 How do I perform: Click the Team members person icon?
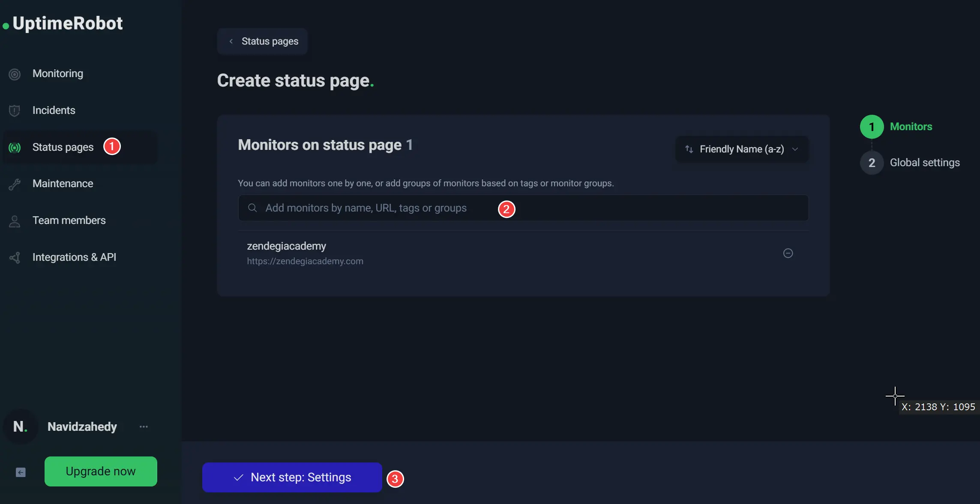15,221
